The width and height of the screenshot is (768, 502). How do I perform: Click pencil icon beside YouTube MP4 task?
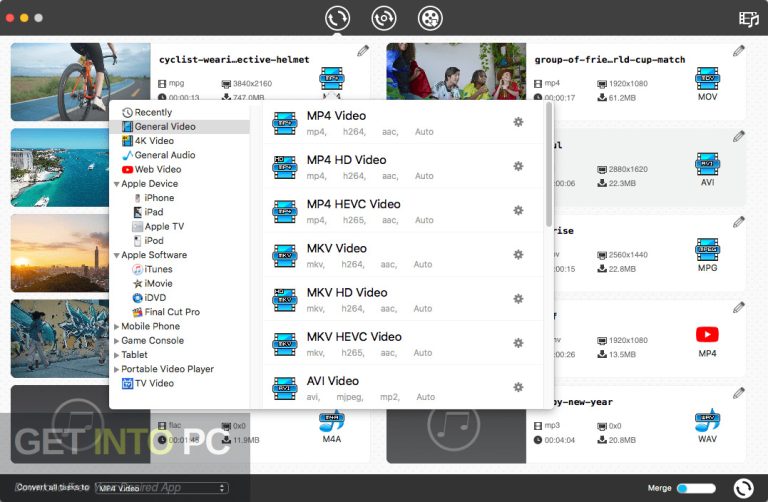[x=739, y=308]
